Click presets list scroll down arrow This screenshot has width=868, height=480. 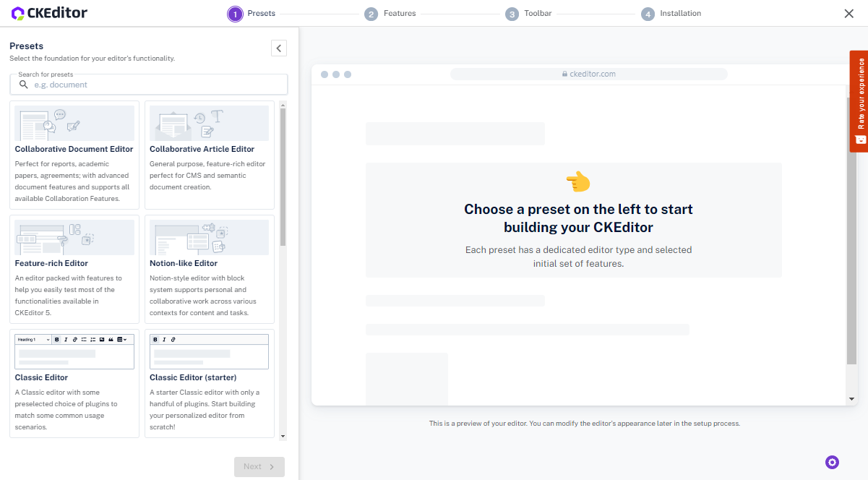tap(283, 436)
